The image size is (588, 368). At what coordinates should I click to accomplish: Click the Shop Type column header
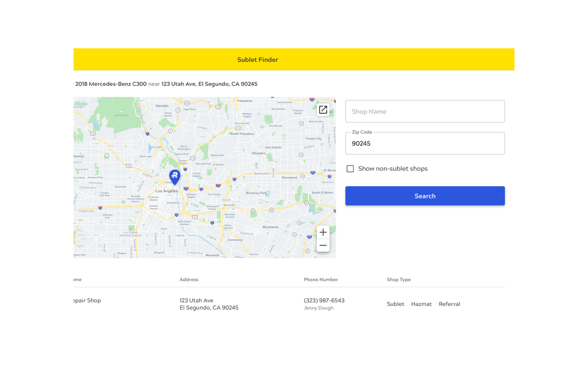[x=399, y=280]
